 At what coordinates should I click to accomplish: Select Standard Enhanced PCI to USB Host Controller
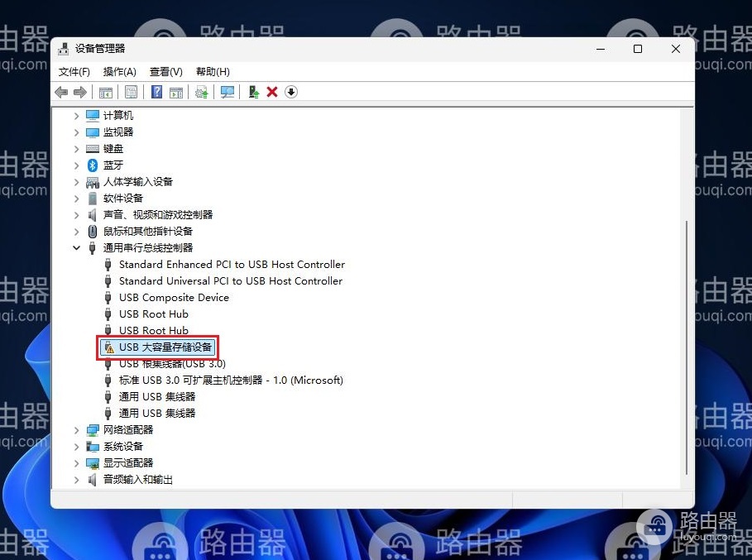pyautogui.click(x=232, y=265)
